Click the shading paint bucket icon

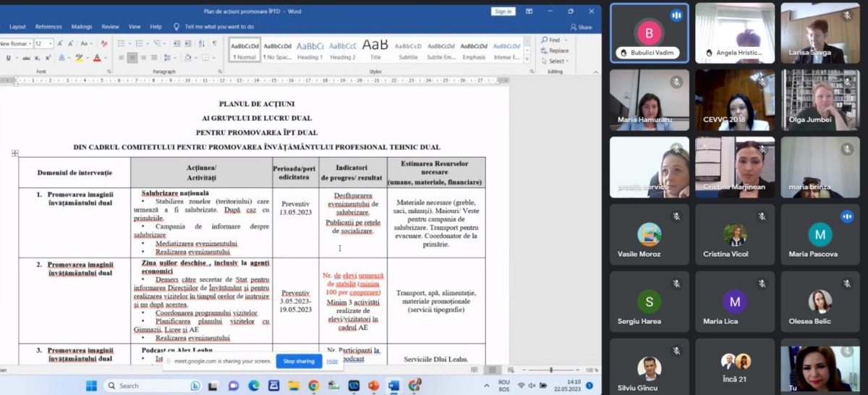point(188,58)
